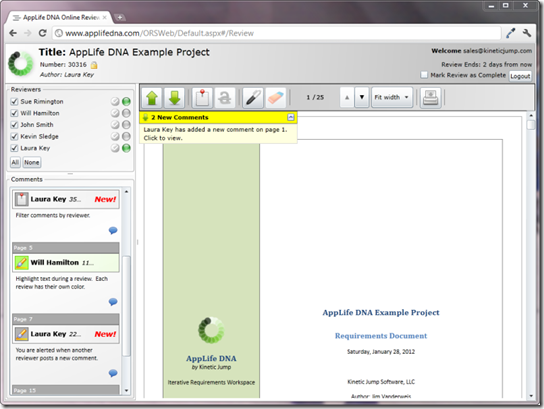
Task: Click green status circle for Laura Key
Action: tap(126, 148)
